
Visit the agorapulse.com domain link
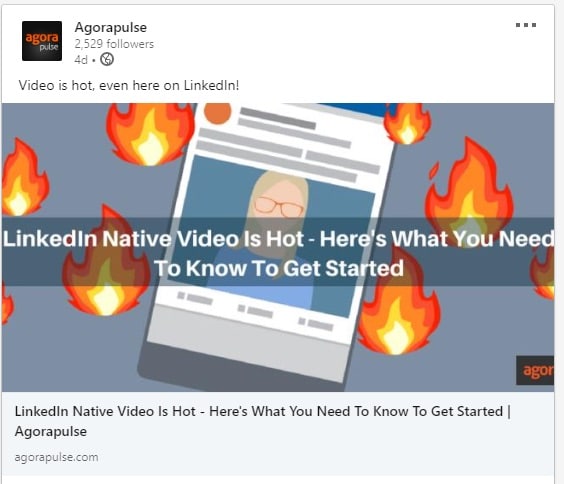[x=56, y=457]
